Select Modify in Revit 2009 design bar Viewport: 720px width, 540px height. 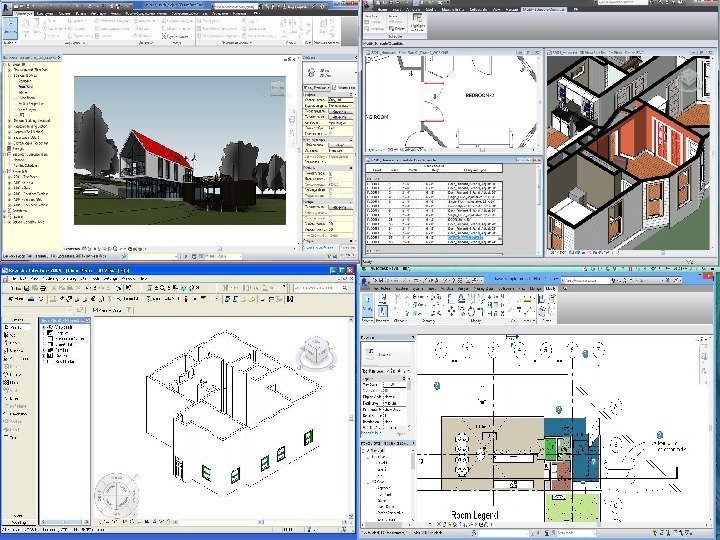tap(15, 327)
